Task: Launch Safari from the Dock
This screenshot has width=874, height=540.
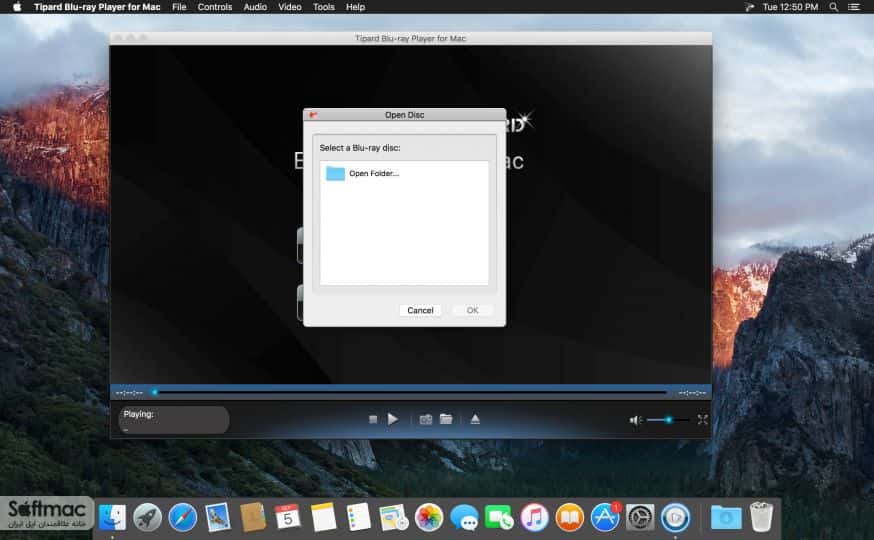Action: coord(182,518)
